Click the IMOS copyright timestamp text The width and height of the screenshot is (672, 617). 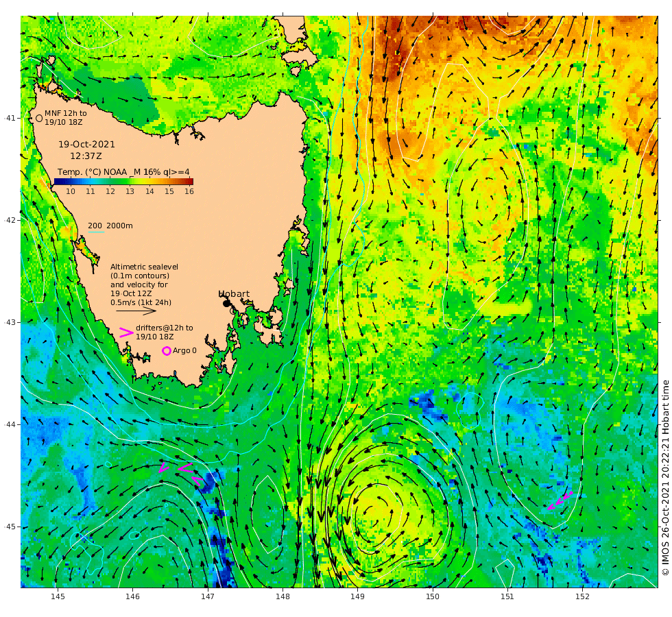(665, 478)
